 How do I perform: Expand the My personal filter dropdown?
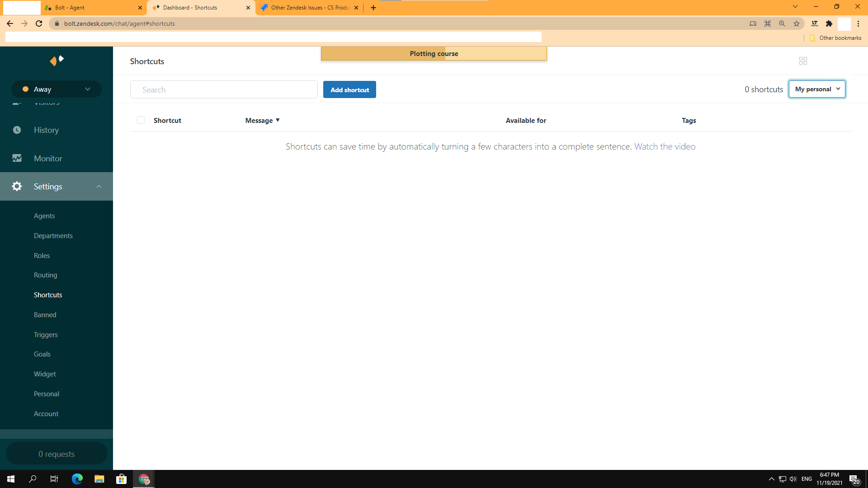pyautogui.click(x=817, y=89)
